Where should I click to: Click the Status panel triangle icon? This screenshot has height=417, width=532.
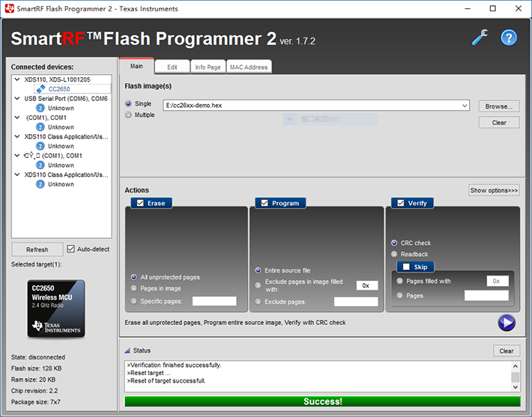click(x=127, y=350)
